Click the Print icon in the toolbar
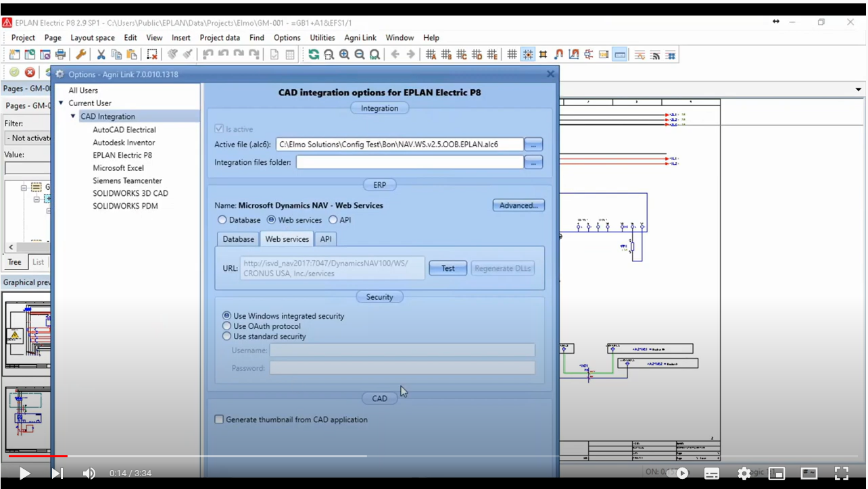The width and height of the screenshot is (868, 489). click(x=61, y=55)
